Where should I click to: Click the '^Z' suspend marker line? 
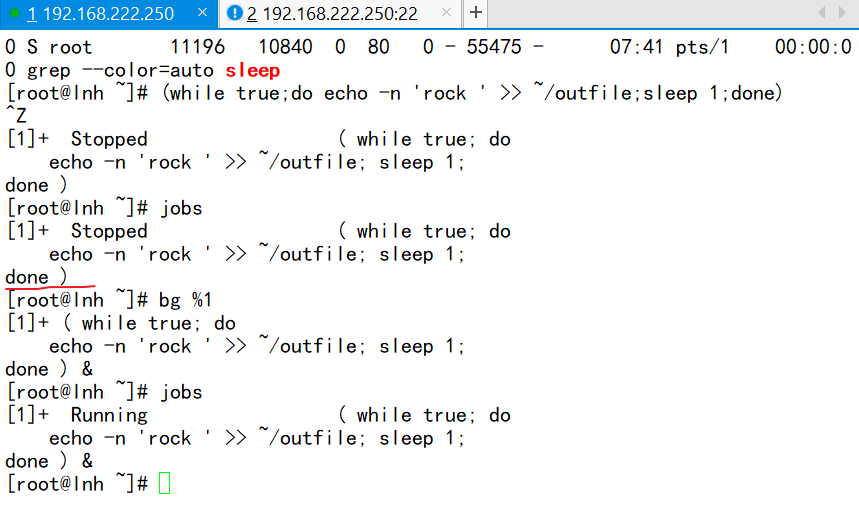tap(17, 116)
